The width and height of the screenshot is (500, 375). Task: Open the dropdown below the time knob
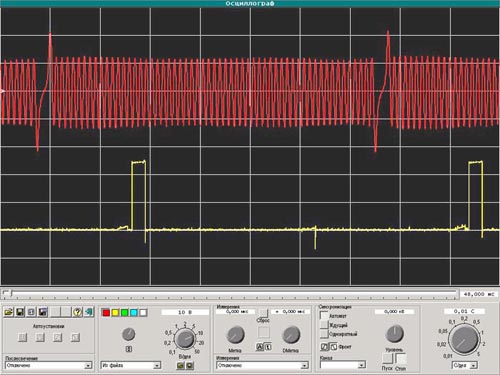coord(465,366)
